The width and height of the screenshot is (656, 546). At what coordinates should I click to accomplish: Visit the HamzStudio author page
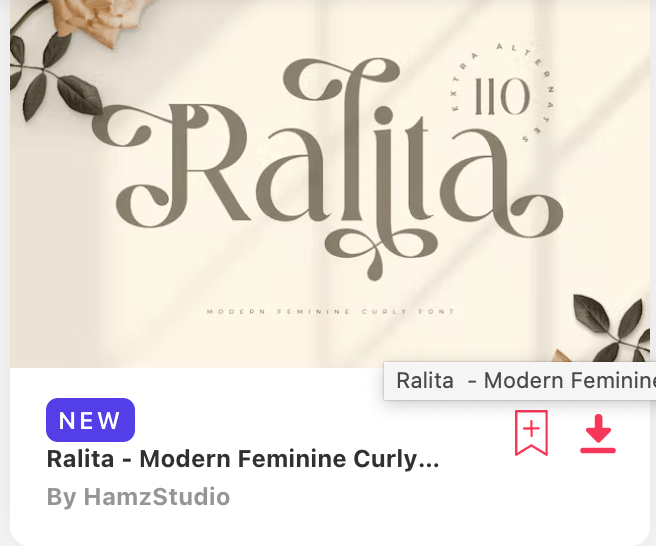point(157,497)
